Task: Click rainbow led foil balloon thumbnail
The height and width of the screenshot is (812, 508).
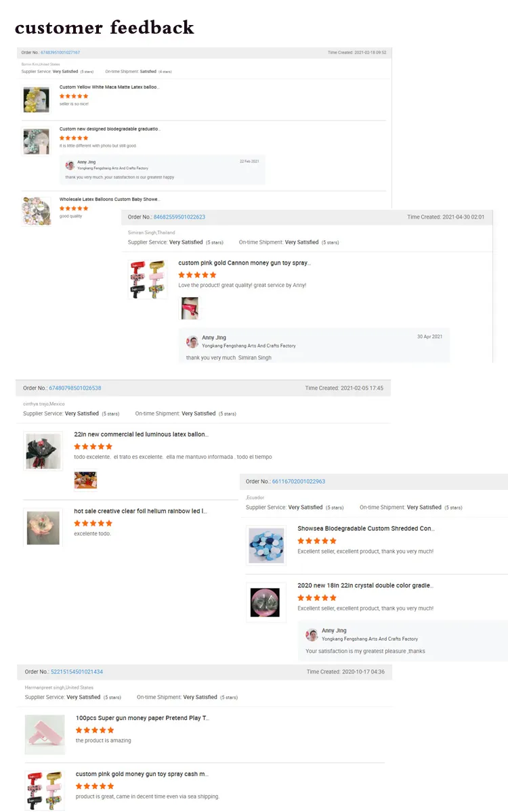Action: (43, 528)
